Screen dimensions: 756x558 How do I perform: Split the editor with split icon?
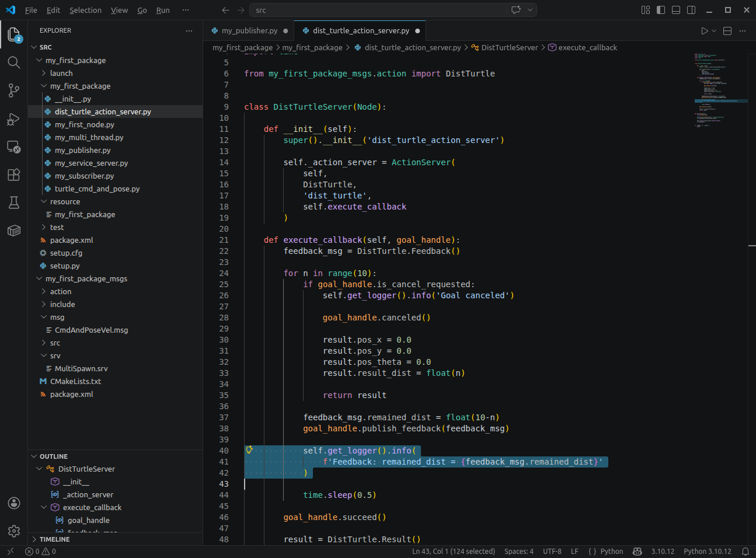click(x=727, y=31)
